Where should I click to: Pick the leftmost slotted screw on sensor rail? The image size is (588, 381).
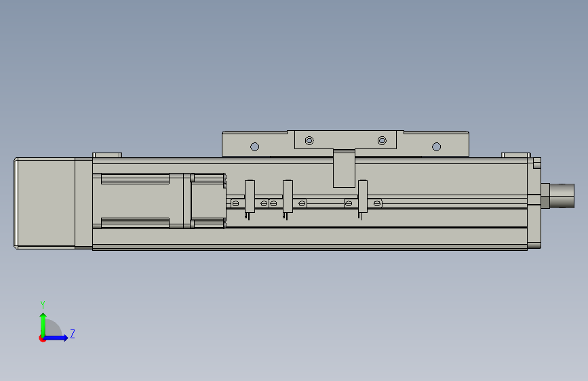pos(235,203)
